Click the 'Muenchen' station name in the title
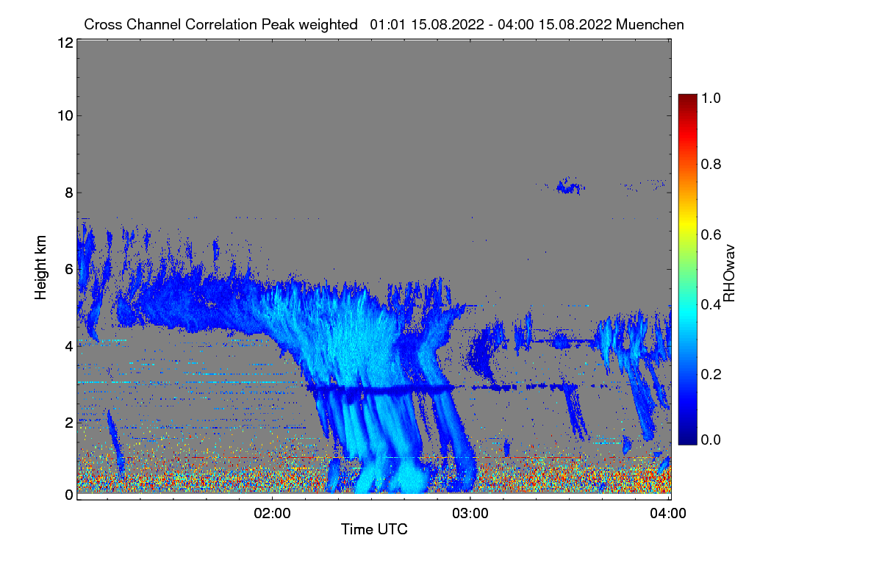 [650, 24]
